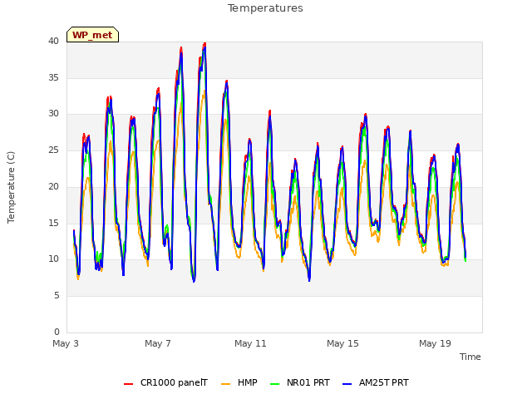Click the 25 y-axis tick label

tap(53, 150)
